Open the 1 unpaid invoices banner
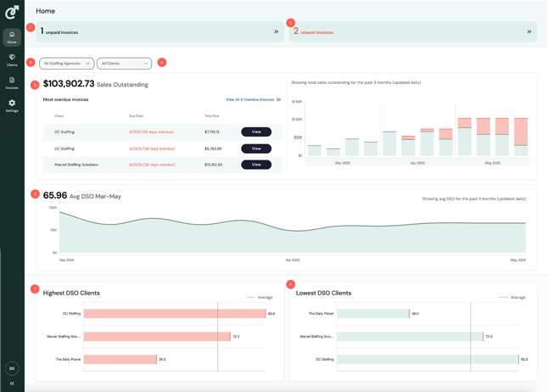 point(160,32)
